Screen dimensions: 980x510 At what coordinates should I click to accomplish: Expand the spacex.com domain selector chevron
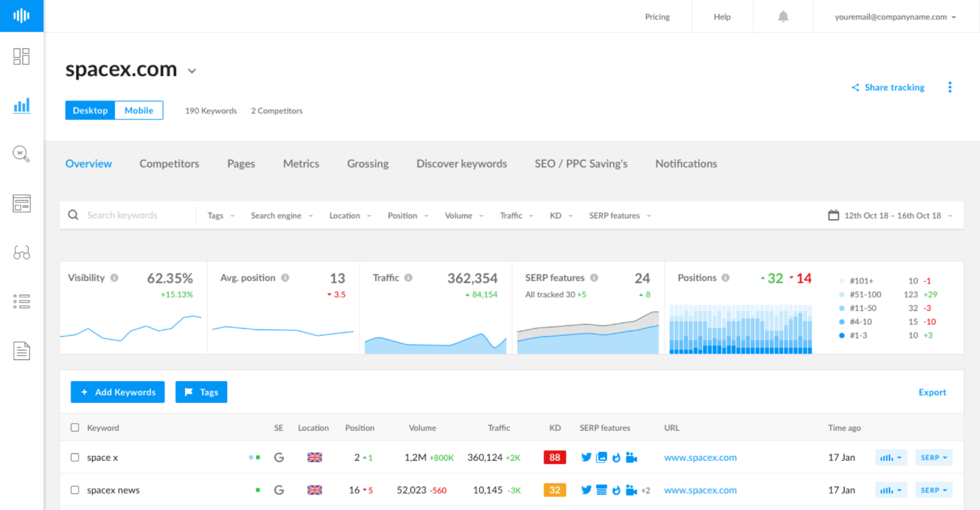coord(191,71)
